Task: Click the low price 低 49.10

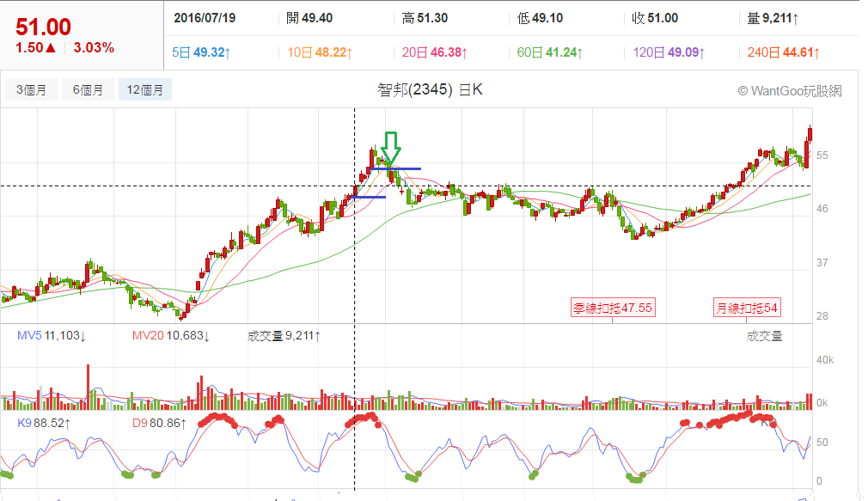Action: coord(540,18)
